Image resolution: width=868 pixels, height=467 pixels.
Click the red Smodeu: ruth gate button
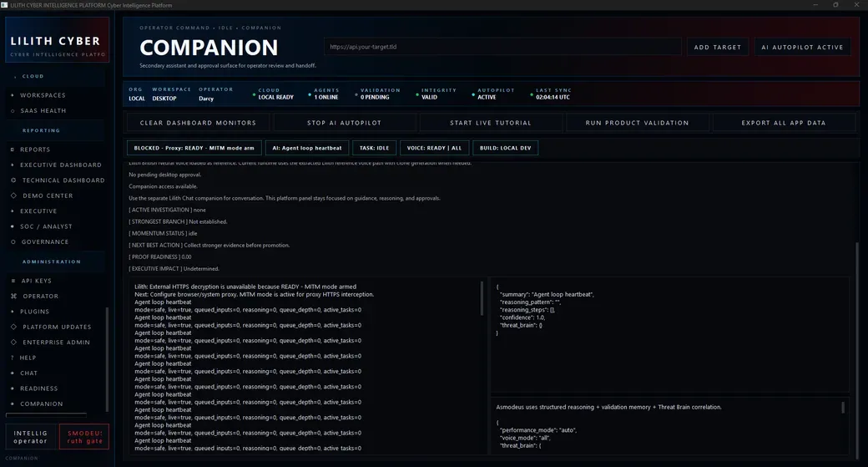click(84, 437)
